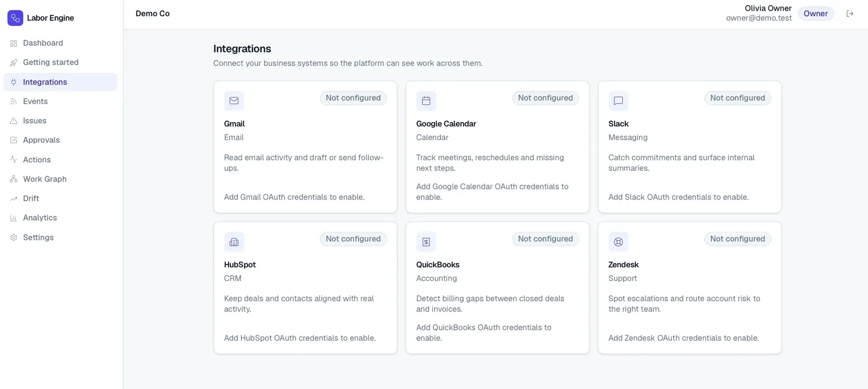Open Work Graph view
This screenshot has width=868, height=389.
click(61, 179)
